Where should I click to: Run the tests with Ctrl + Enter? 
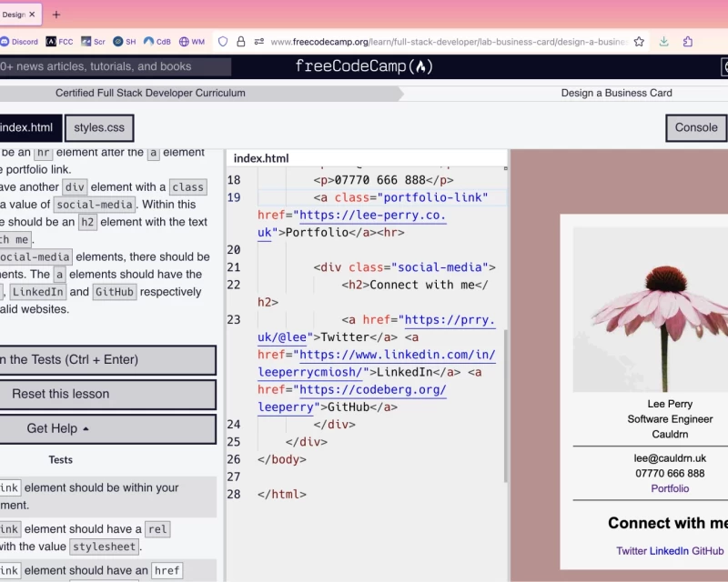(x=106, y=360)
